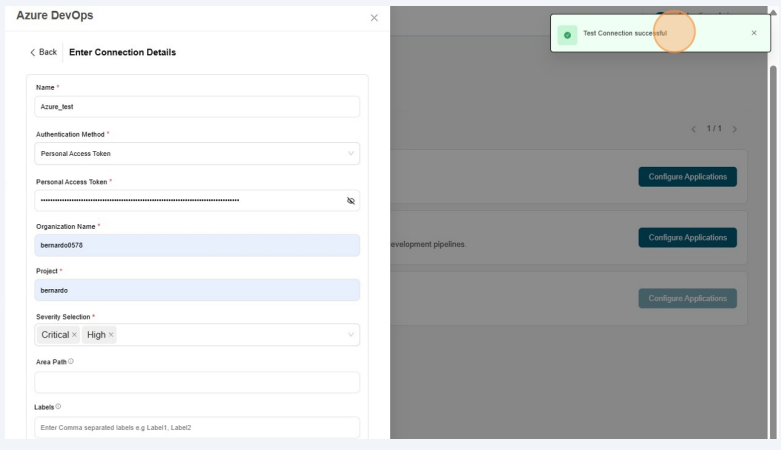Viewport: 781px width, 450px height.
Task: Click the first Configure Applications button
Action: click(687, 177)
